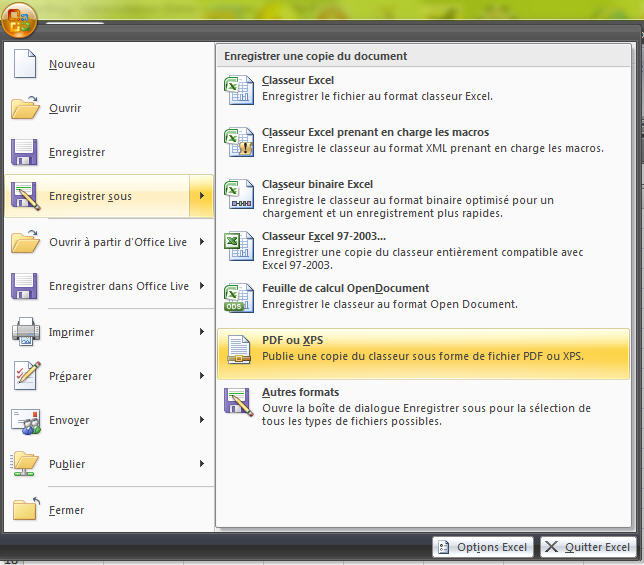This screenshot has height=565, width=644.
Task: Click the Envoyer envelope icon
Action: click(x=26, y=420)
